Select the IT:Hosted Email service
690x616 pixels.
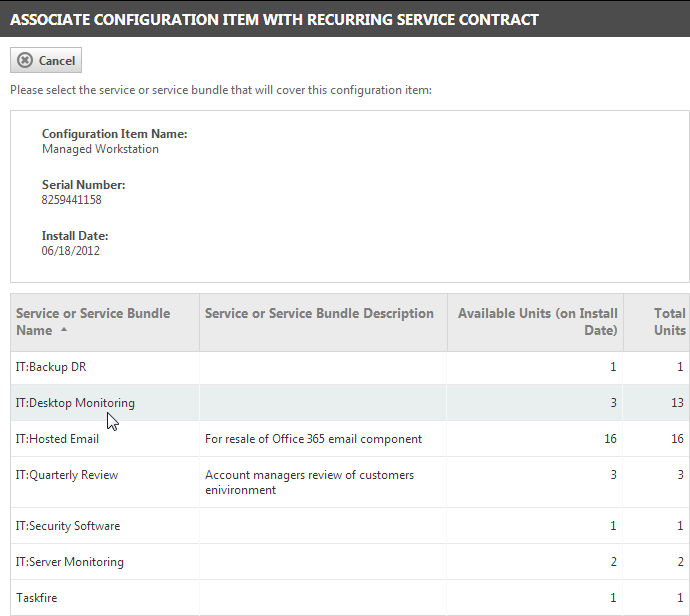click(x=350, y=439)
